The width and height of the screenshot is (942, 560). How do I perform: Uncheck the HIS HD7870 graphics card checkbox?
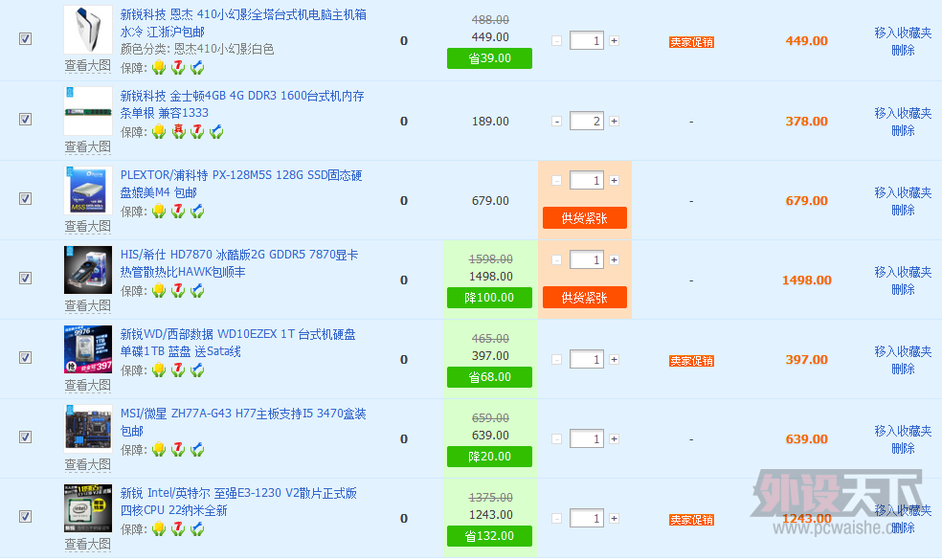(25, 278)
